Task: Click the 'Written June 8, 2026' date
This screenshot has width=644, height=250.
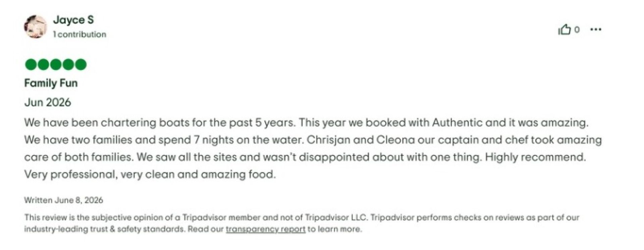Action: [x=64, y=200]
